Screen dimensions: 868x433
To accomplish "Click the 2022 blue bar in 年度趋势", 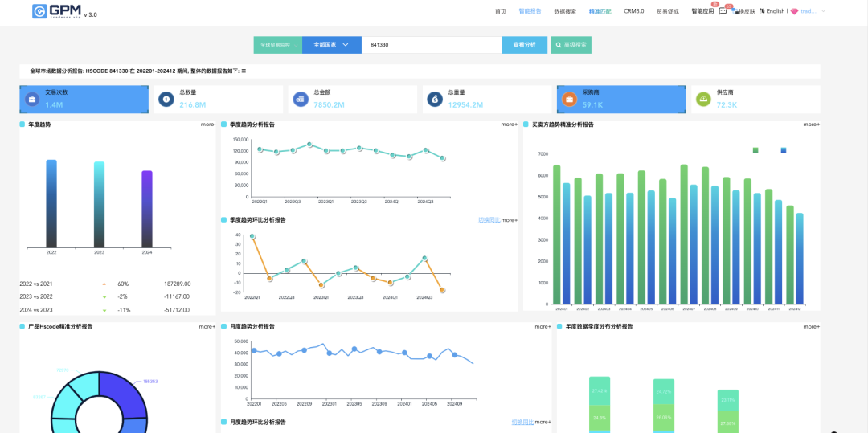I will click(x=51, y=203).
